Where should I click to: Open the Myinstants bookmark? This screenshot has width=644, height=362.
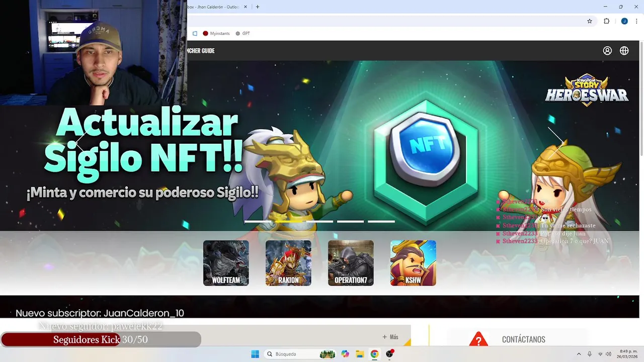216,34
